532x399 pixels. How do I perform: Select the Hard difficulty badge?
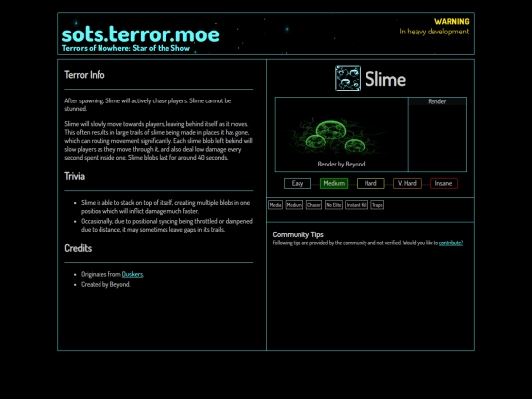(x=370, y=183)
